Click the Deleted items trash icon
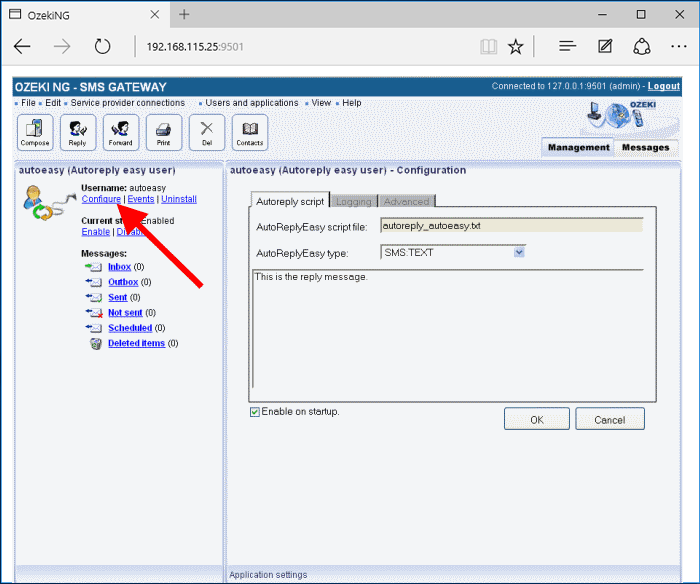 click(96, 343)
